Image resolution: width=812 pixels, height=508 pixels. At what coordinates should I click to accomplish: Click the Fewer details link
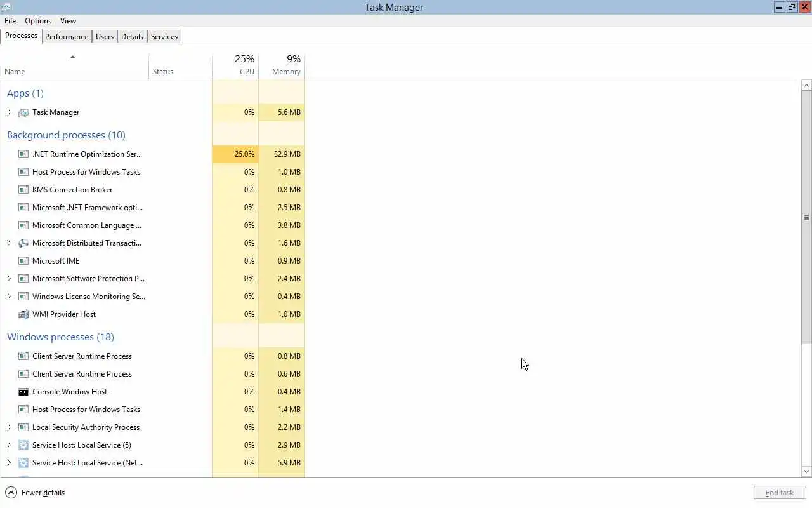43,493
